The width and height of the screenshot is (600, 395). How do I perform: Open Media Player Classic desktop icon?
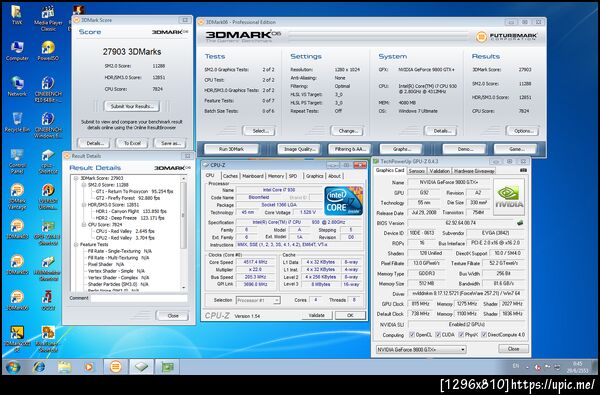(x=48, y=18)
